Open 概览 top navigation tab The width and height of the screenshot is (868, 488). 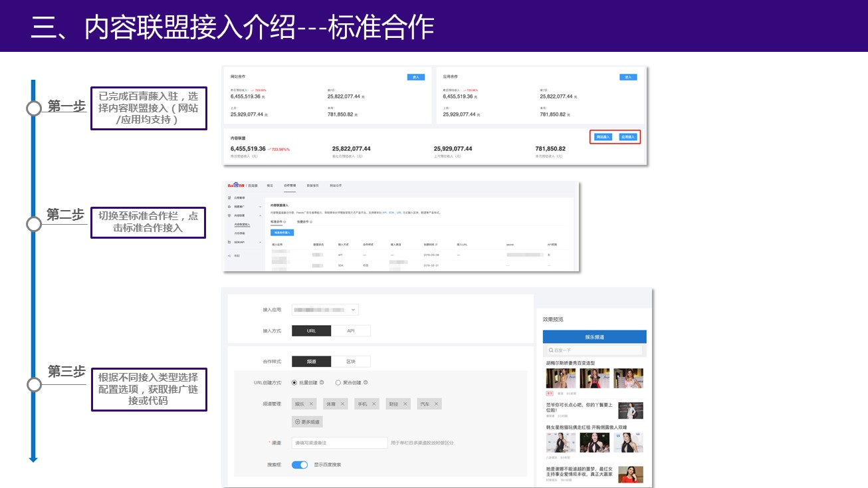point(270,185)
